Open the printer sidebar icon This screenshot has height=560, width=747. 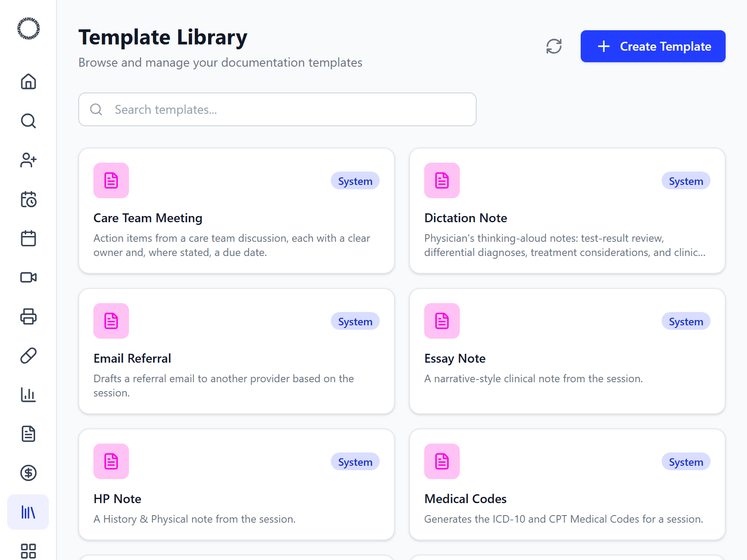(x=28, y=316)
